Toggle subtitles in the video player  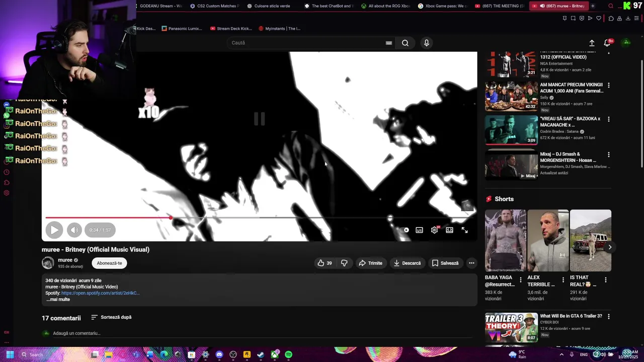[419, 230]
